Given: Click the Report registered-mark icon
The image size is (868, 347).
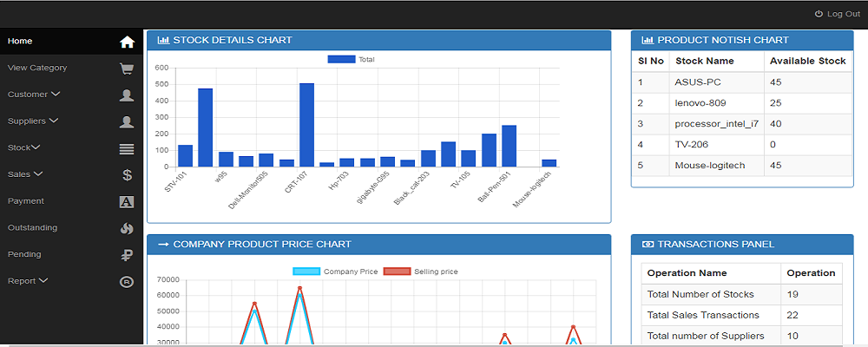Looking at the screenshot, I should tap(127, 282).
